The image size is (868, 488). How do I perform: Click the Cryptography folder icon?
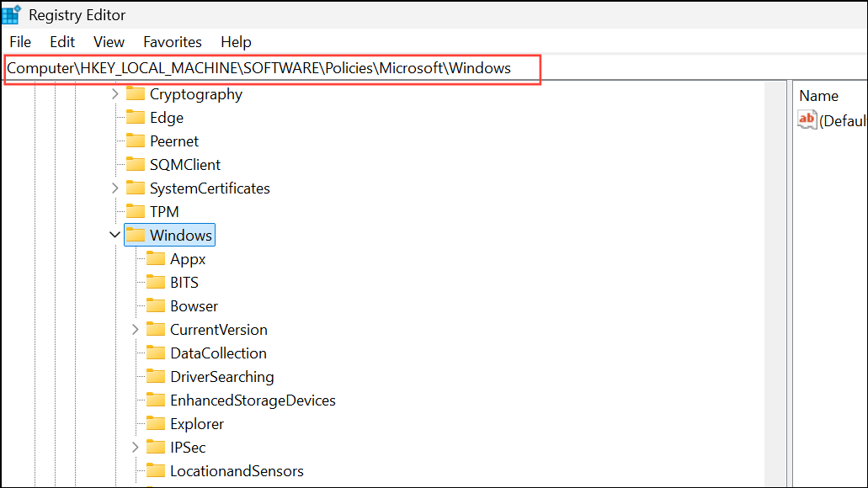(x=136, y=93)
